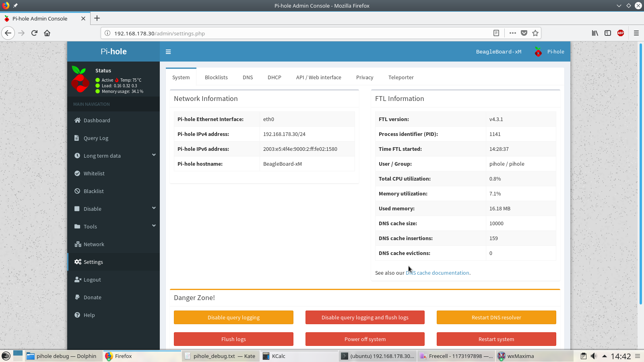Select Settings in the sidebar

pos(114,262)
